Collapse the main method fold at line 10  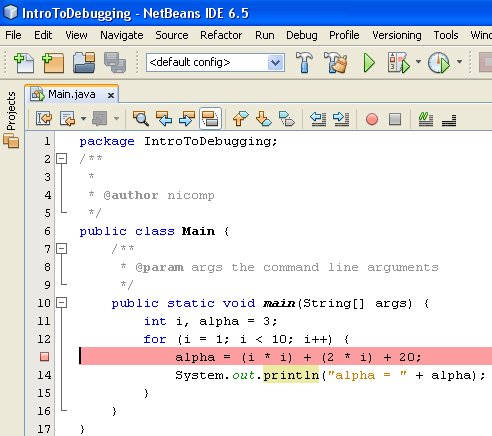[62, 303]
